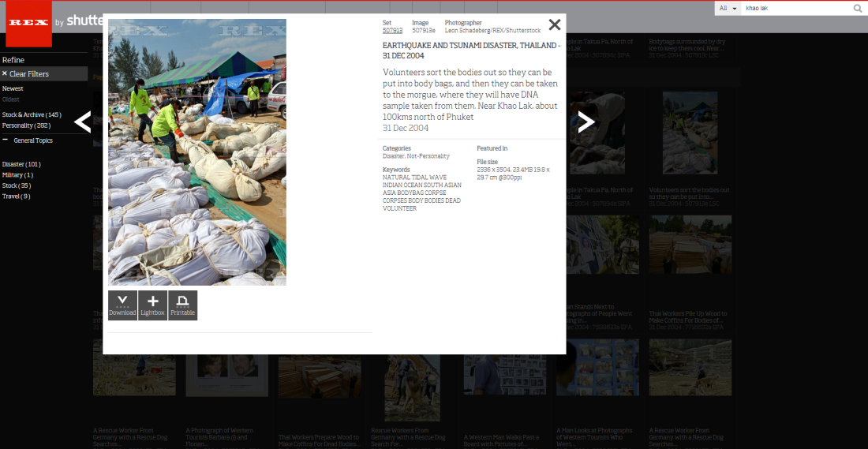Click the file size details text
The width and height of the screenshot is (868, 449).
coord(513,174)
